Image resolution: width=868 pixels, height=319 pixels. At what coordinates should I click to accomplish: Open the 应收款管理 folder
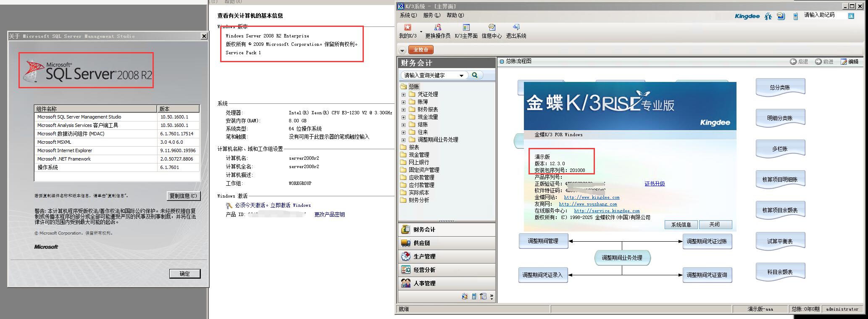[x=417, y=177]
